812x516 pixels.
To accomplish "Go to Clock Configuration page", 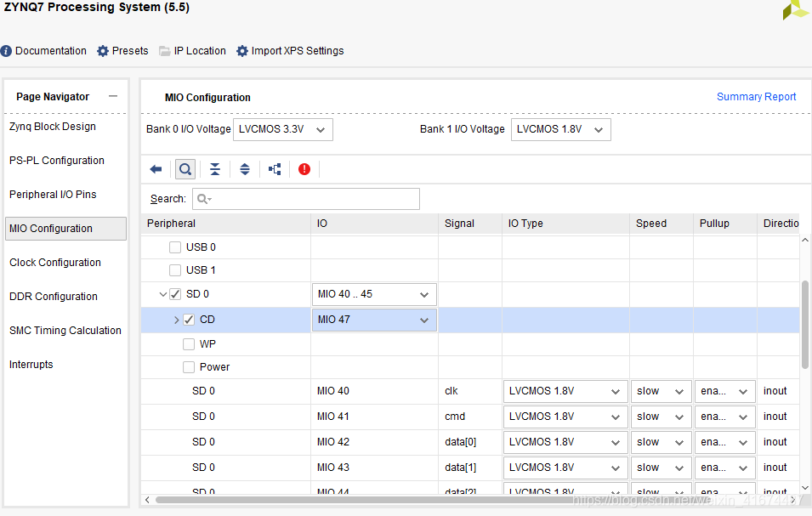I will (x=55, y=263).
